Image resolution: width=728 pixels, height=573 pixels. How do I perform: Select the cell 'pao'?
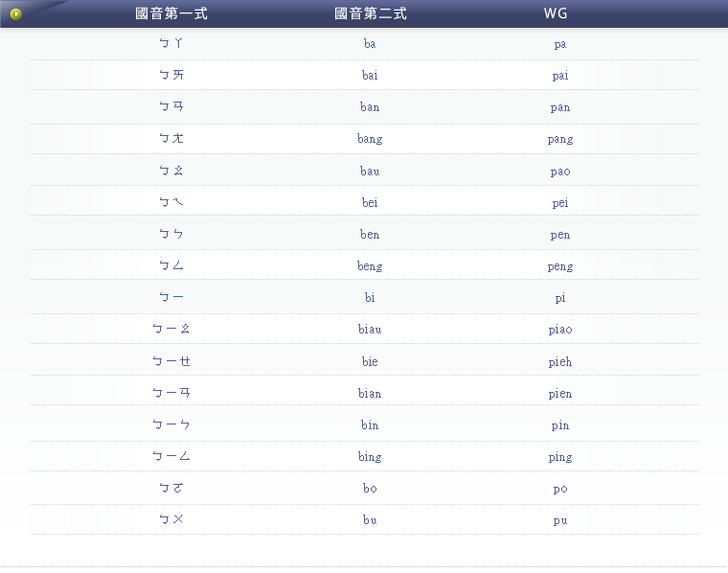tap(560, 172)
